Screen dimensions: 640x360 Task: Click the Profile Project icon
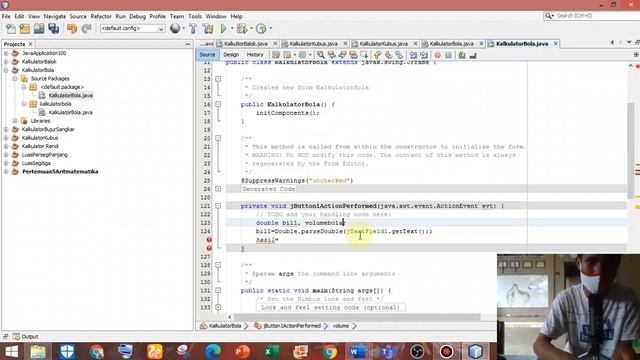tap(261, 29)
